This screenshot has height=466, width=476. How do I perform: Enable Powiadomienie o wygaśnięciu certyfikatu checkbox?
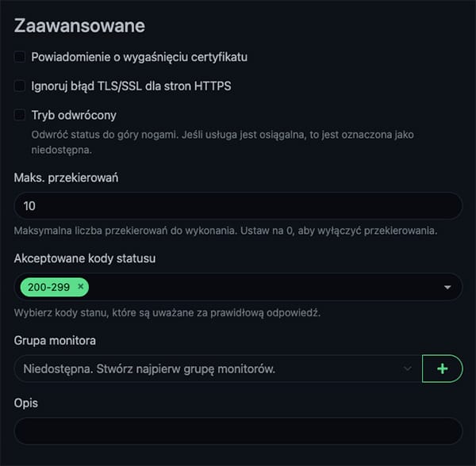(x=20, y=57)
